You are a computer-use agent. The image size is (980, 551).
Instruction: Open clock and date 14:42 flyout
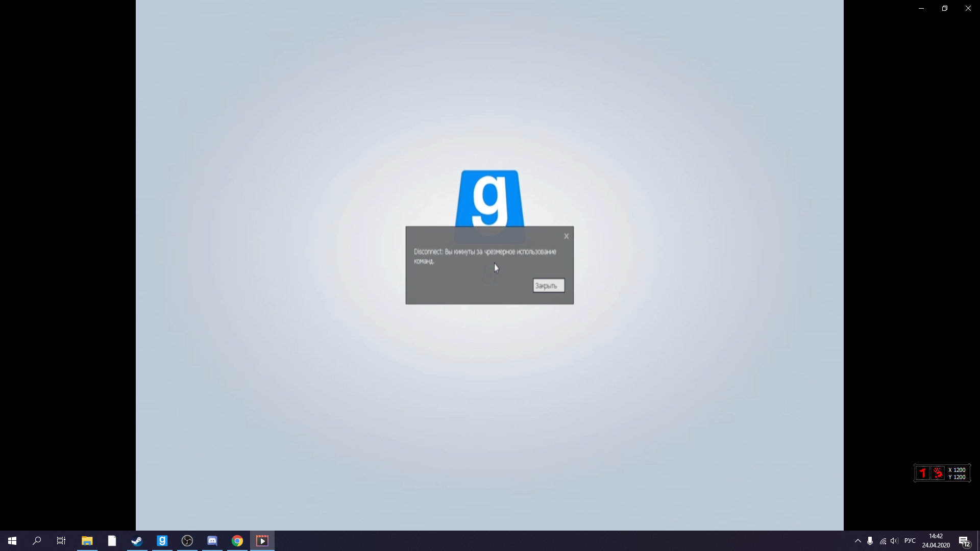[x=936, y=541]
